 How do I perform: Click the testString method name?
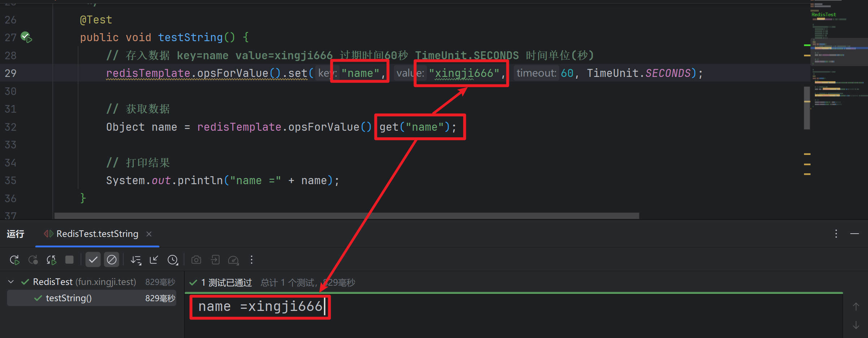point(190,37)
